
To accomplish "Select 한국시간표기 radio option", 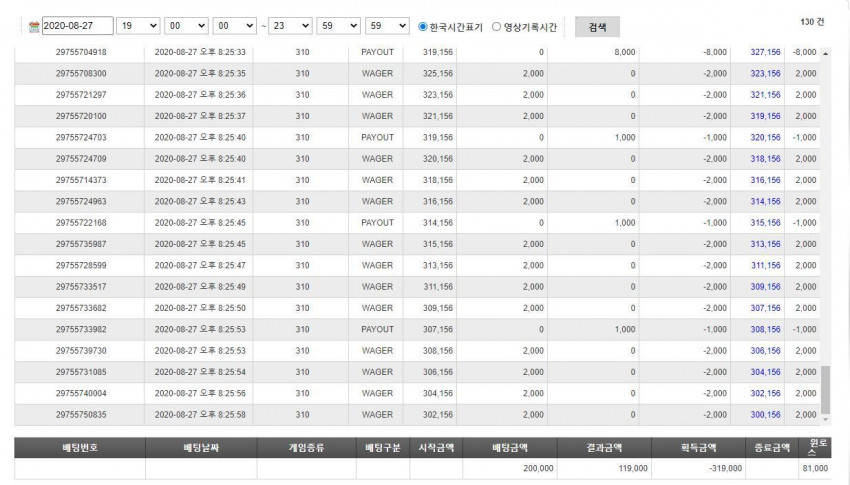I will point(423,26).
